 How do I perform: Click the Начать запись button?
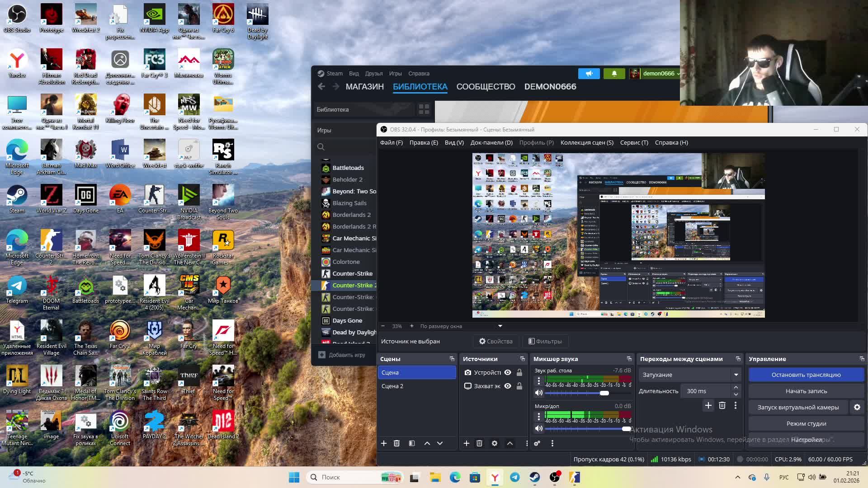806,391
